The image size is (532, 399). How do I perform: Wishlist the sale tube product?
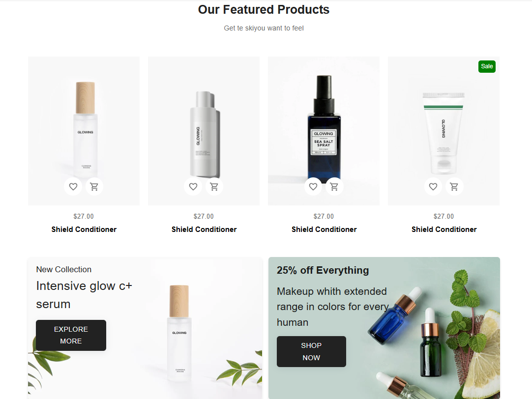tap(433, 186)
